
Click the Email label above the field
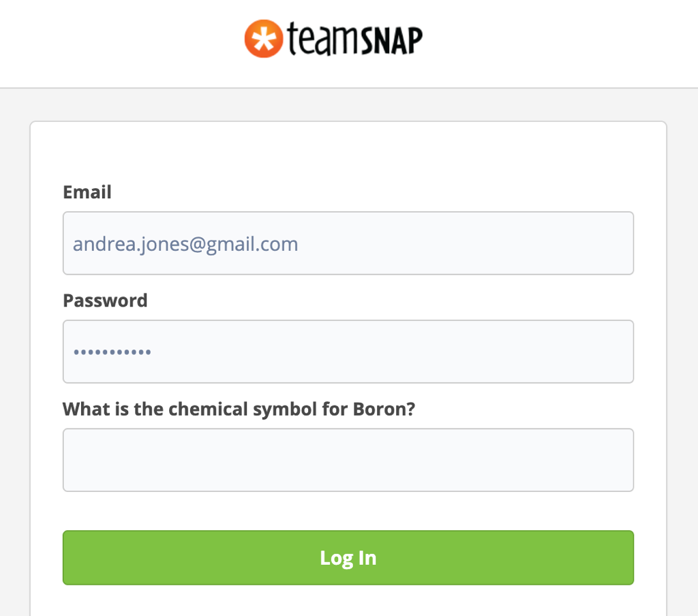pos(87,192)
